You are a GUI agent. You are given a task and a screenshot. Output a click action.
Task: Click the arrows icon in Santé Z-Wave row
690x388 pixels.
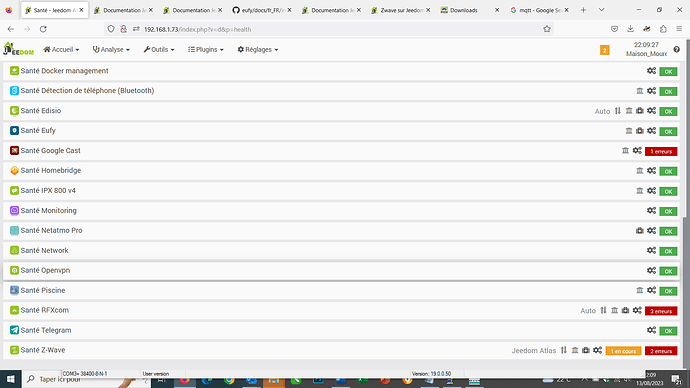(564, 350)
